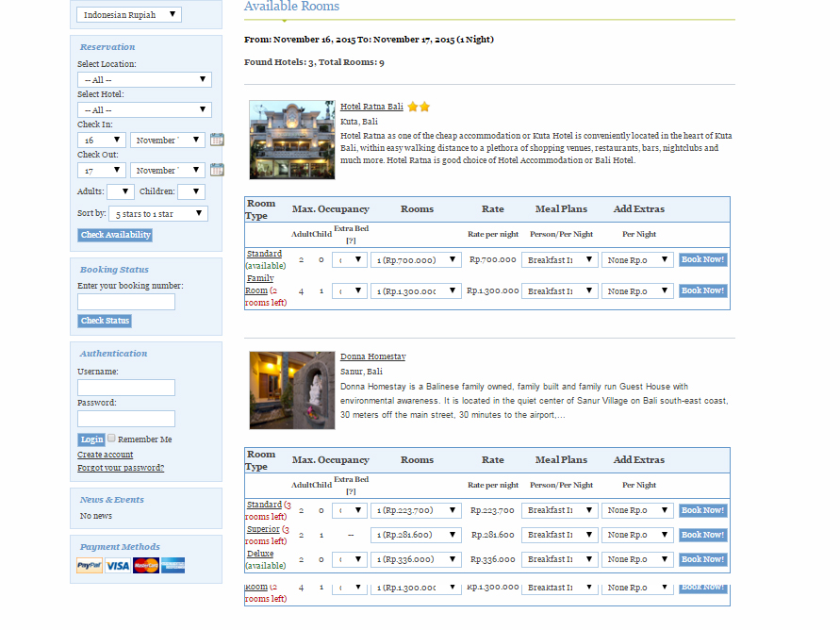This screenshot has width=840, height=630.
Task: Click the Check Availability button
Action: click(115, 235)
